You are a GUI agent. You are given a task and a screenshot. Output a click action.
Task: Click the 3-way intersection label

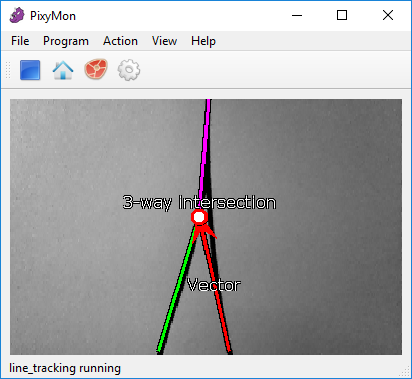point(199,202)
